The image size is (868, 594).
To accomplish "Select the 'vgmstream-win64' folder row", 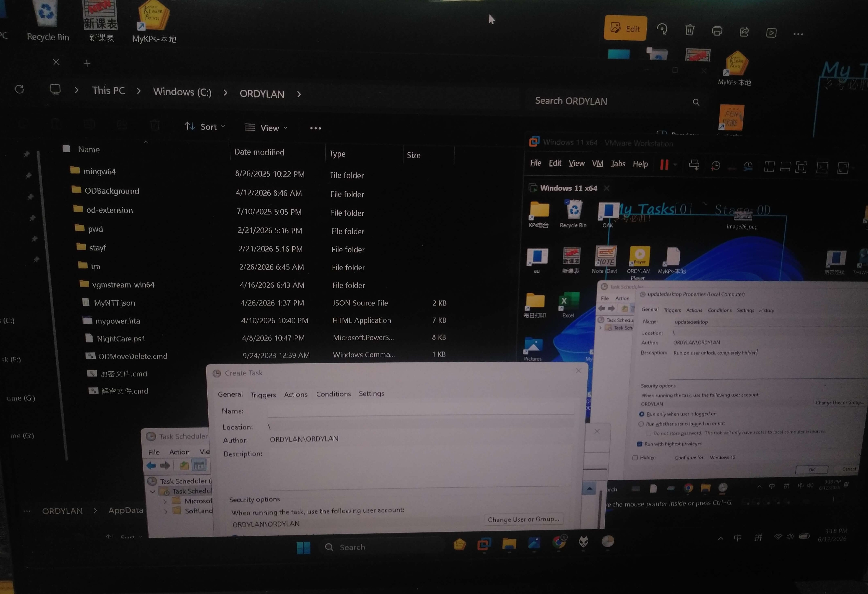I will click(x=262, y=285).
